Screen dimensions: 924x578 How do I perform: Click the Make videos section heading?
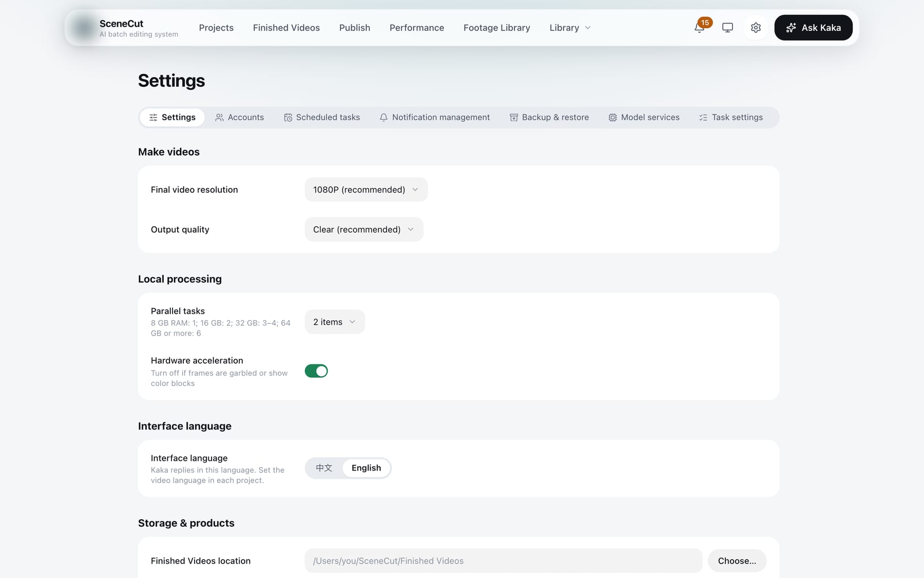(x=169, y=152)
